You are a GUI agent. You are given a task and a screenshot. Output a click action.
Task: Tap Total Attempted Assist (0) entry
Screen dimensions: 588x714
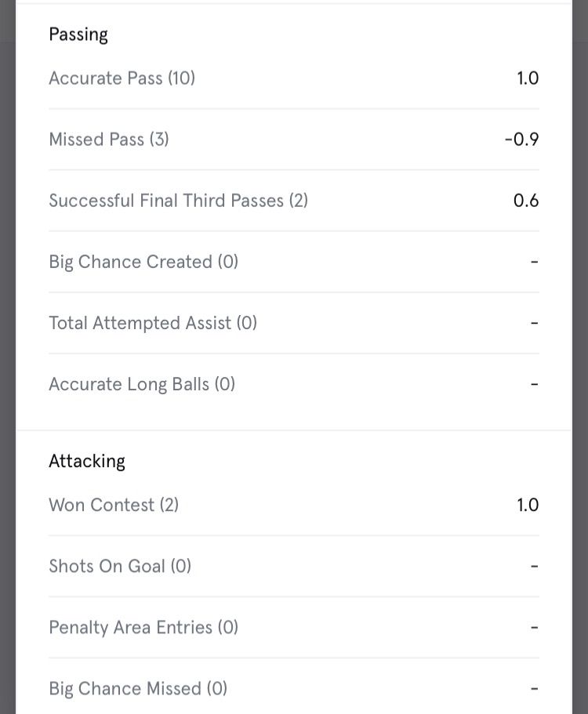[x=153, y=323]
